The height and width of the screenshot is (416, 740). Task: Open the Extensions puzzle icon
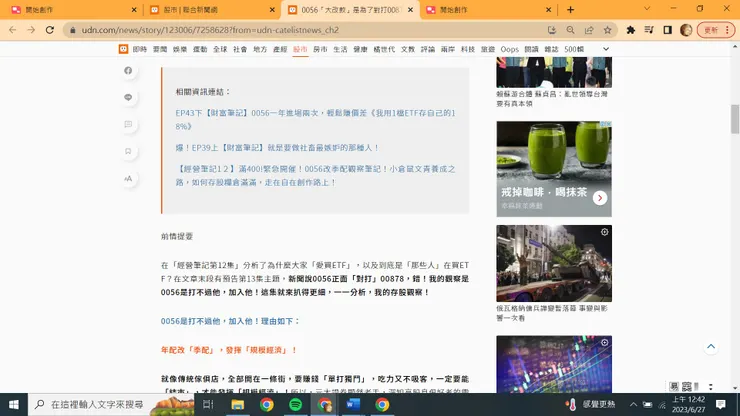point(631,30)
